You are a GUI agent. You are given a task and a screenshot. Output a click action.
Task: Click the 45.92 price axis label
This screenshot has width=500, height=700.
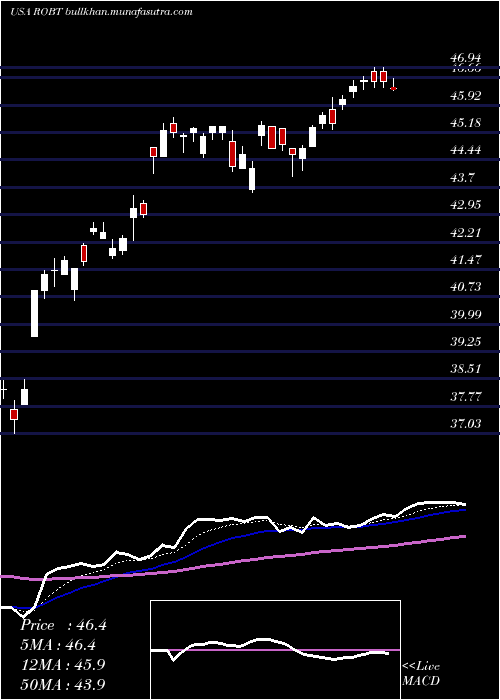[x=466, y=96]
